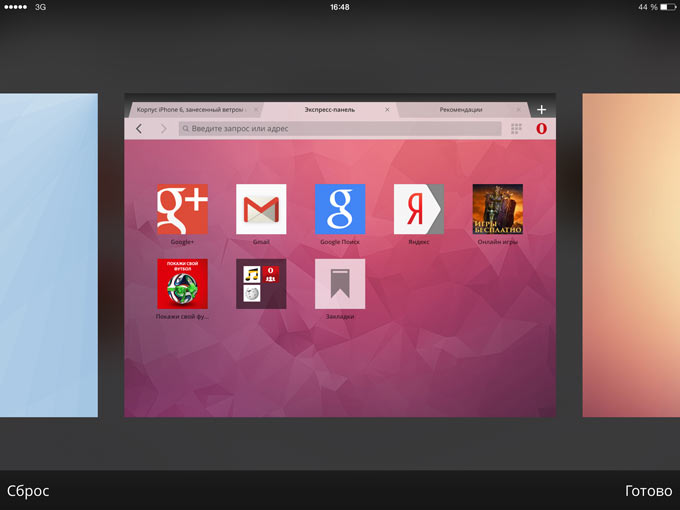Open the Яндекс speed dial tile
The width and height of the screenshot is (680, 510).
click(x=419, y=209)
